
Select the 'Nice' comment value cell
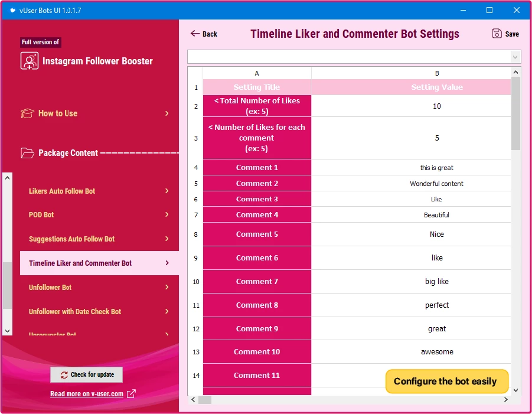pos(411,234)
